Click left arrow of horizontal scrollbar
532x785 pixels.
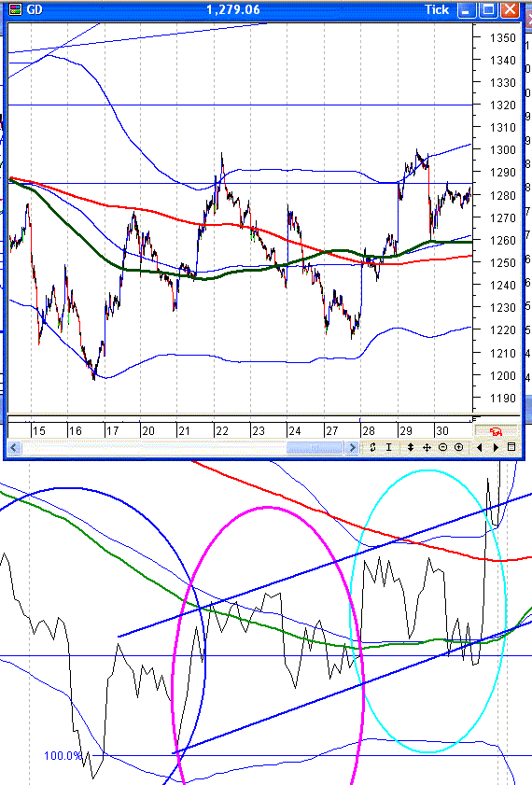14,447
